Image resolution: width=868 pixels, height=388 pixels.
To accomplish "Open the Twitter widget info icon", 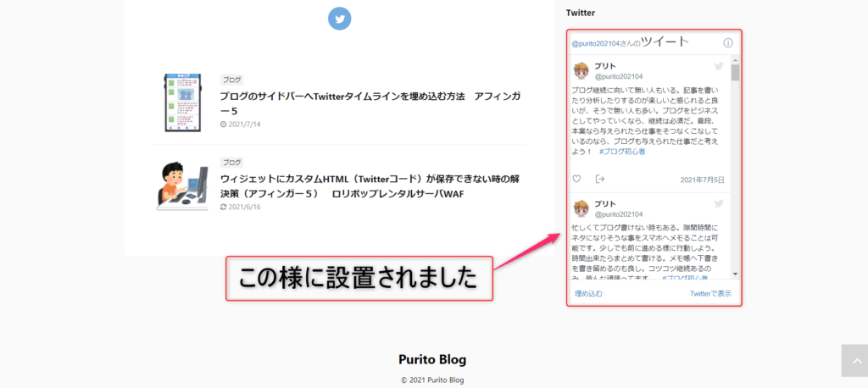I will click(x=727, y=43).
